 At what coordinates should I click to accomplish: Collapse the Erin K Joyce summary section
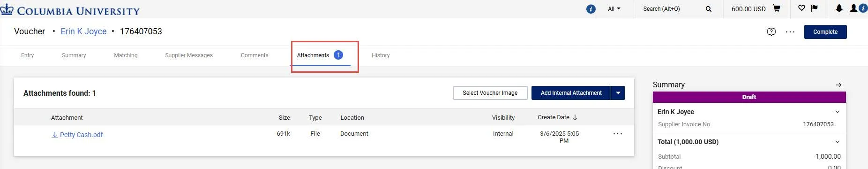838,112
